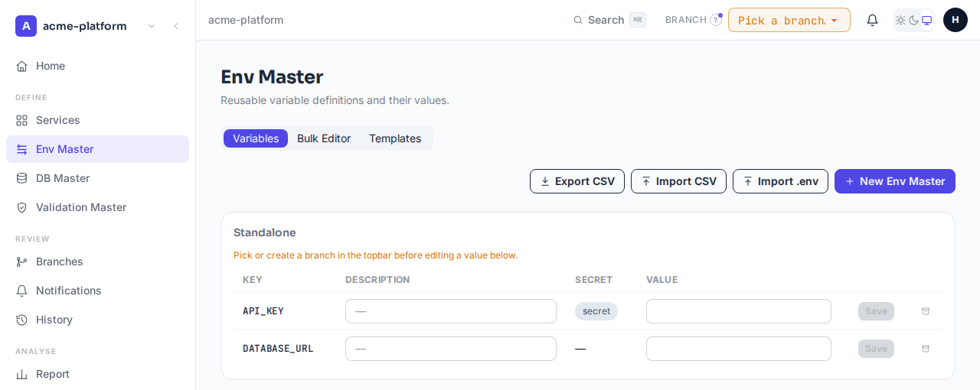
Task: Open the topbar notification bell
Action: [x=872, y=20]
